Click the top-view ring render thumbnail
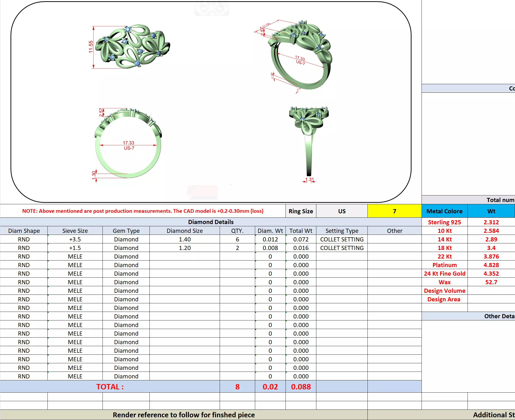Screen dimensions: 515x420 (x=132, y=46)
